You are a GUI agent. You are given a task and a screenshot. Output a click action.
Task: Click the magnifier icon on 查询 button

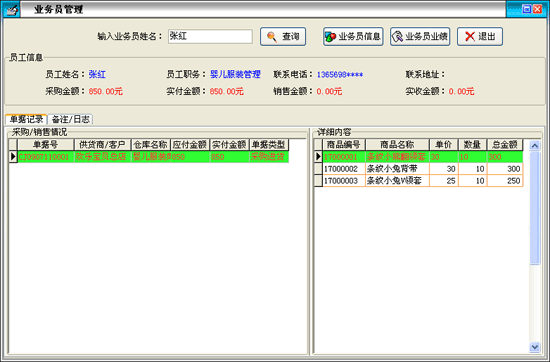(271, 36)
